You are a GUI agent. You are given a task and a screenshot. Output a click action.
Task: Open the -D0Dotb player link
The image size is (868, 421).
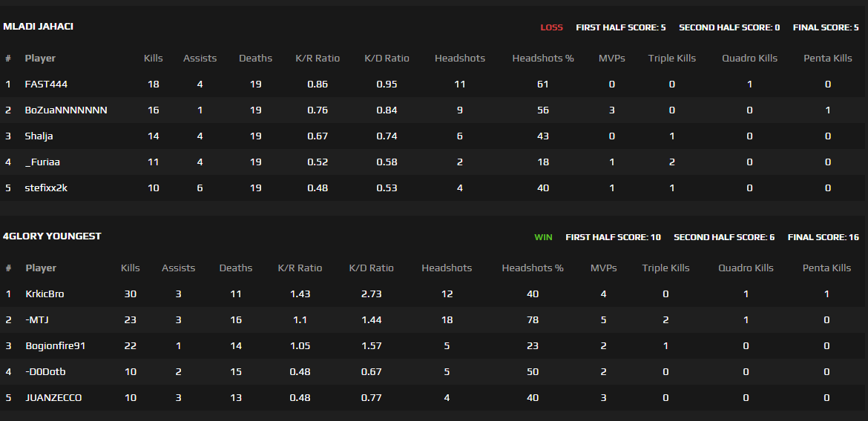coord(45,372)
